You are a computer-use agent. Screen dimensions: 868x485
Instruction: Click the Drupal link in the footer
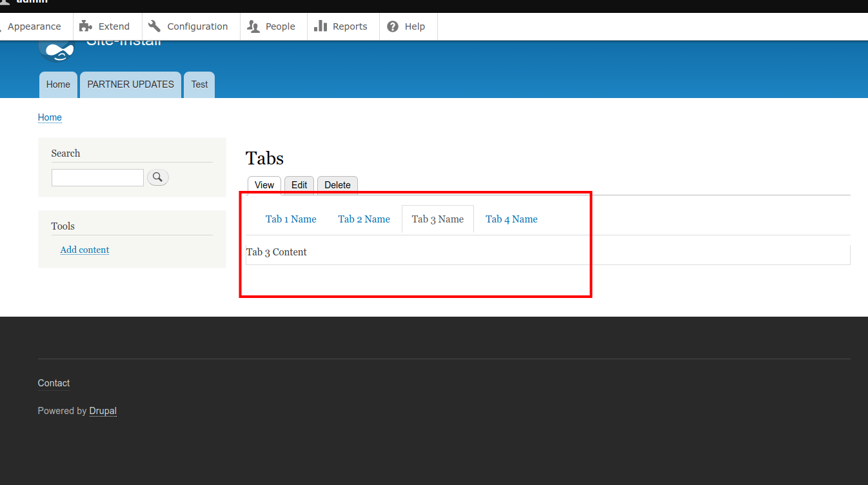[x=103, y=411]
